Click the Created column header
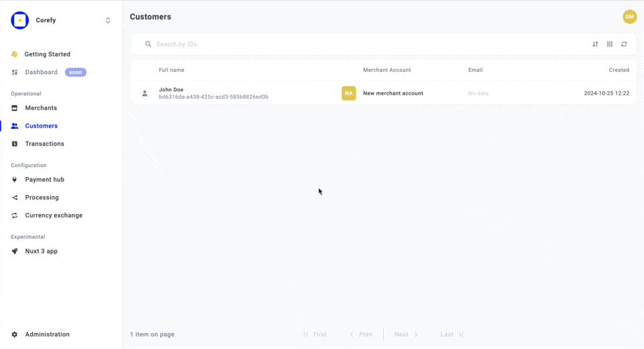 coord(619,70)
